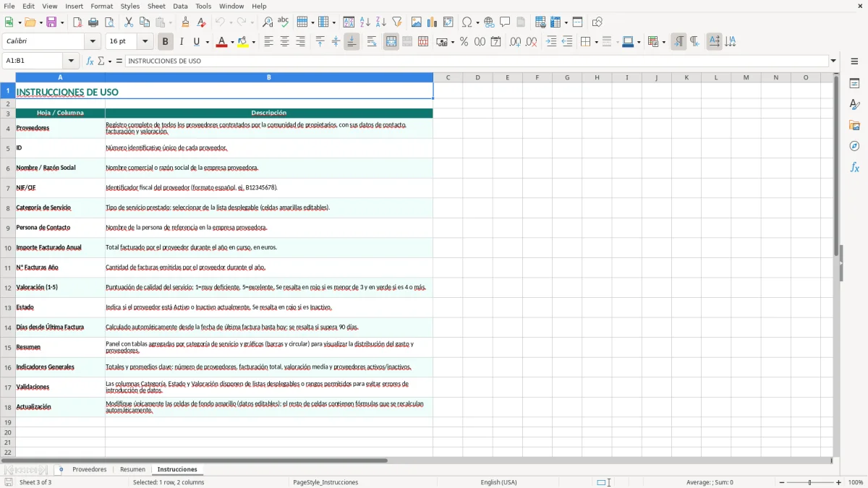This screenshot has height=488, width=868.
Task: Click the AutoFilter funnel icon
Action: pos(397,22)
